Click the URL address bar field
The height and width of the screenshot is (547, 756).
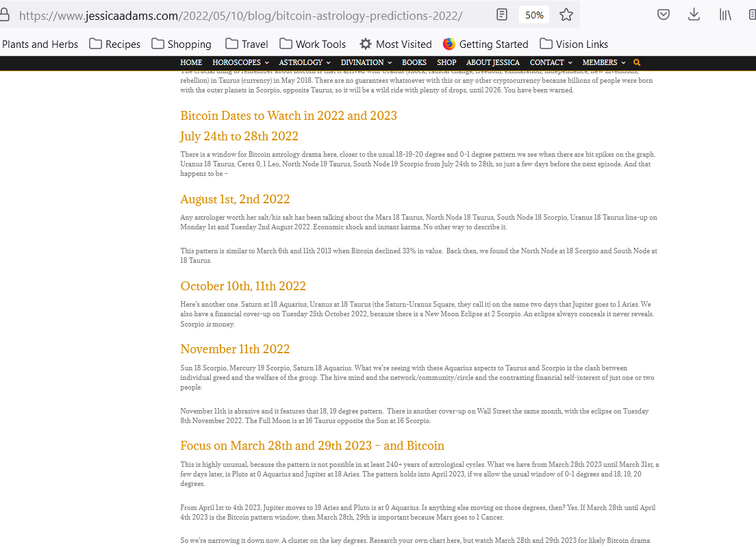tap(240, 15)
